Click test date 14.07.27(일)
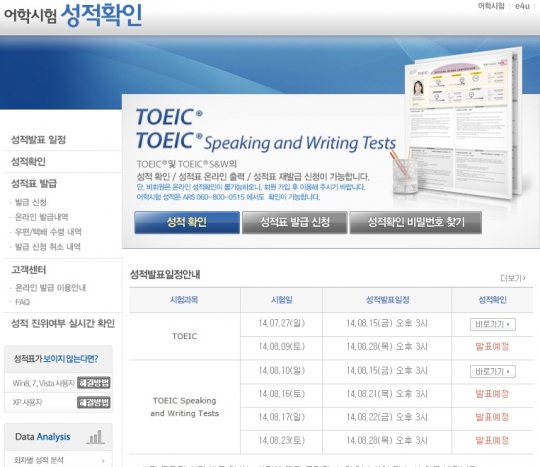This screenshot has height=467, width=540. coord(282,323)
